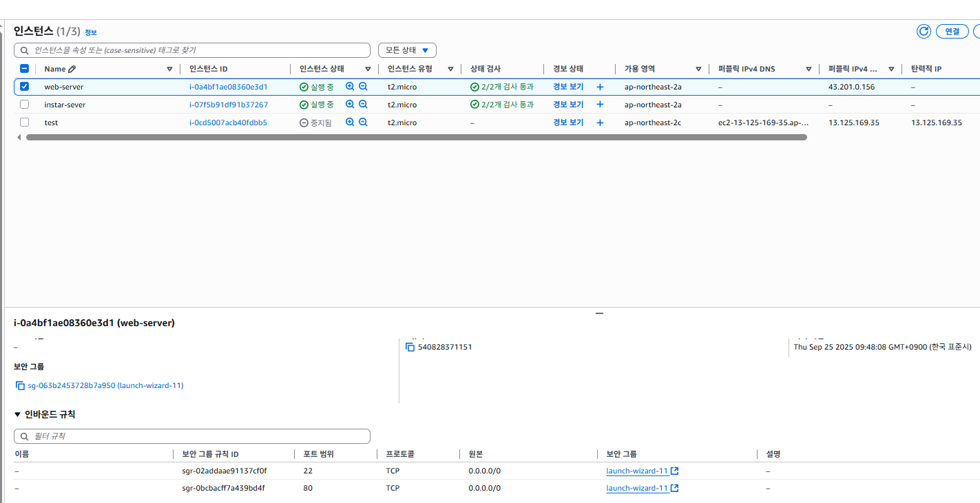Copy security group ID sg-063b2453728b7a950 icon
The image size is (980, 503).
tap(20, 385)
